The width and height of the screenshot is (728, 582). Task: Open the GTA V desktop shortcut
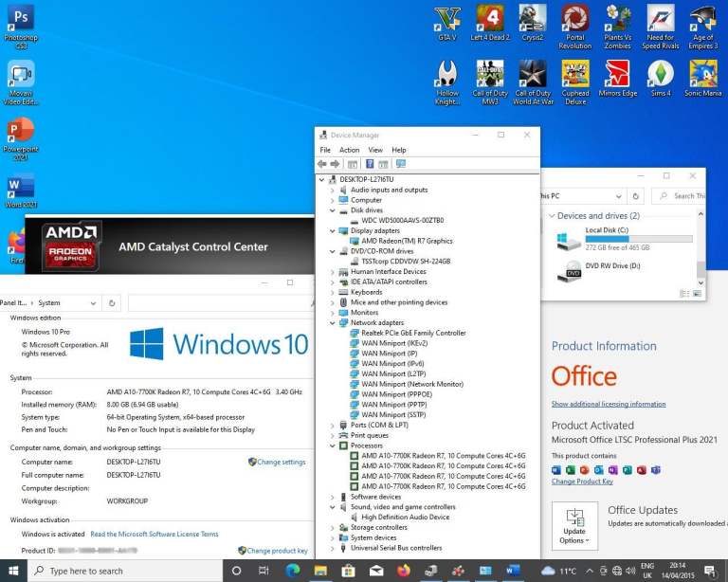click(446, 23)
